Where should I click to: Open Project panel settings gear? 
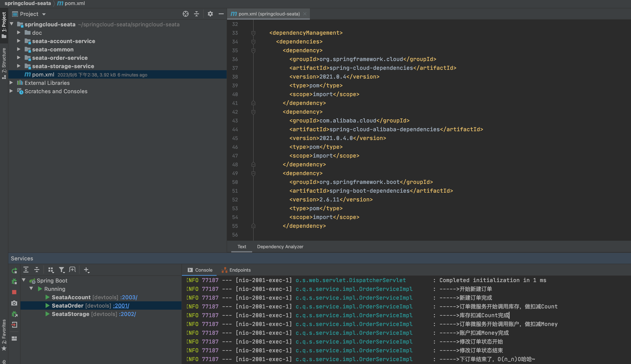[x=210, y=14]
